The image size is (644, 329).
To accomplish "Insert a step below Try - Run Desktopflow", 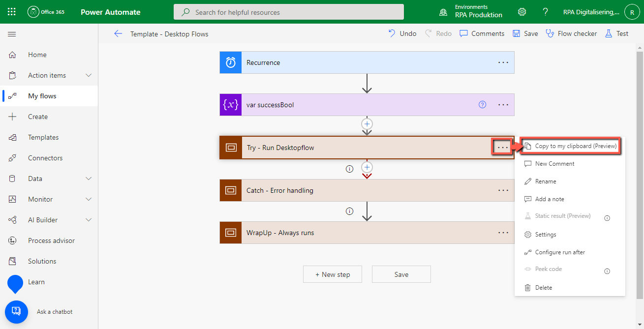I will 367,167.
